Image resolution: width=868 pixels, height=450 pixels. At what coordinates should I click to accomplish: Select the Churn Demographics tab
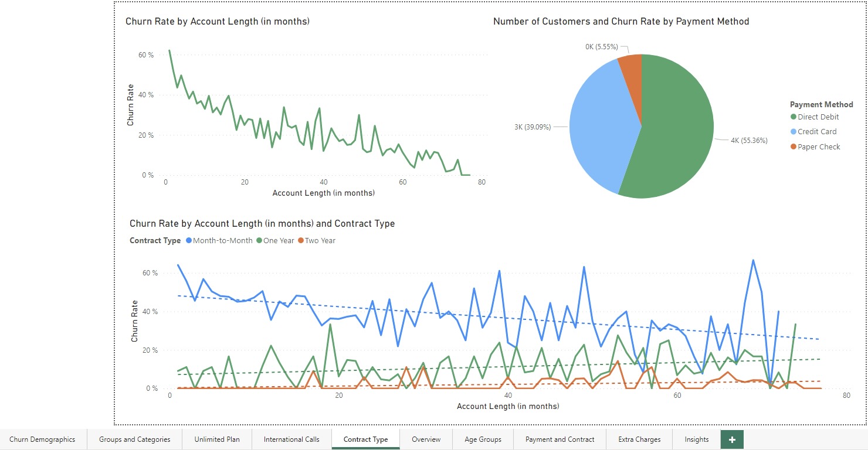[x=43, y=439]
